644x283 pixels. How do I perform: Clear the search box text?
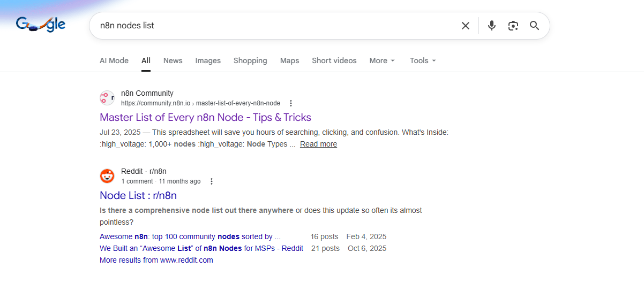(466, 26)
